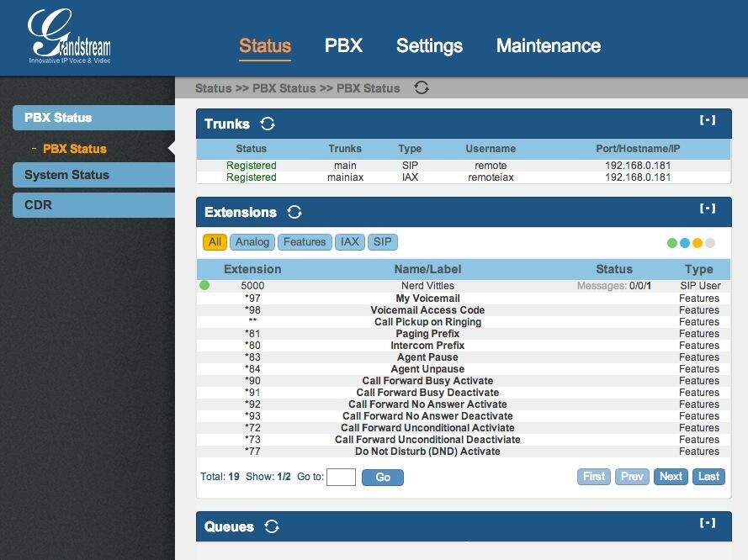
Task: Click 'Messages: 0/0/1' status text
Action: click(x=614, y=286)
